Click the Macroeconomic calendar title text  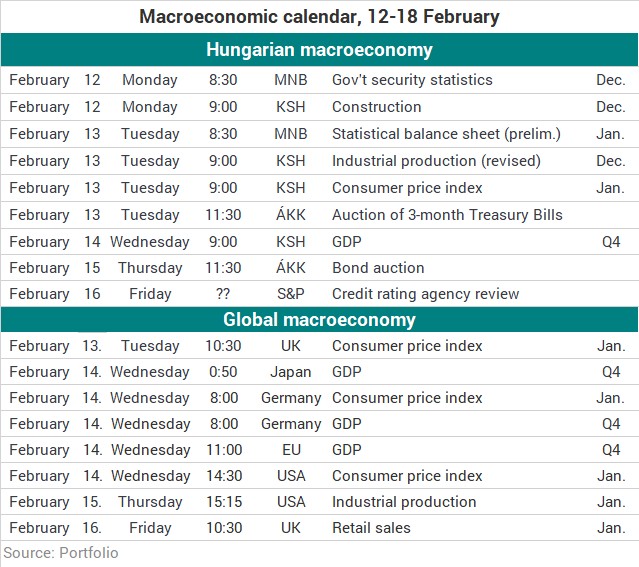(x=320, y=17)
